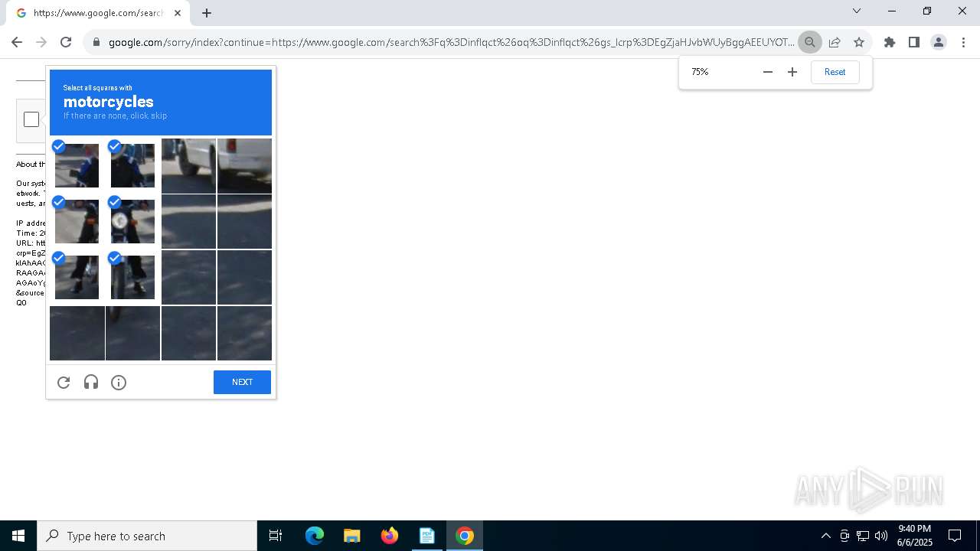This screenshot has width=980, height=551.
Task: Select top-right tile with white car bumper
Action: coord(244,165)
